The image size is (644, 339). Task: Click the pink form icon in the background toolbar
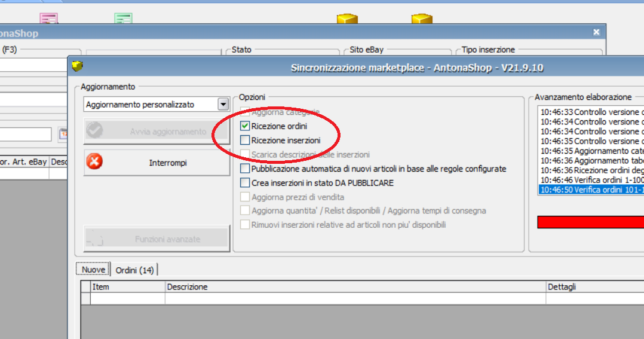tap(49, 19)
